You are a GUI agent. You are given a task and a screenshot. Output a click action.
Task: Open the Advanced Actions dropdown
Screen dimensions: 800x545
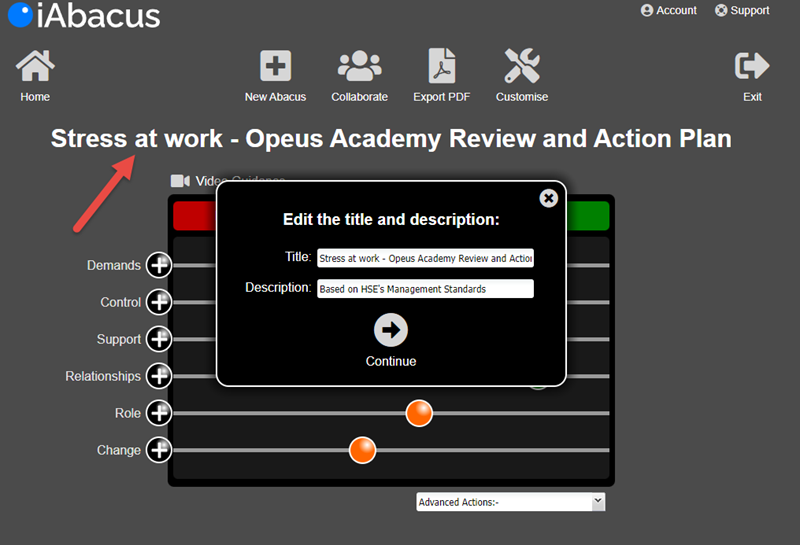511,502
